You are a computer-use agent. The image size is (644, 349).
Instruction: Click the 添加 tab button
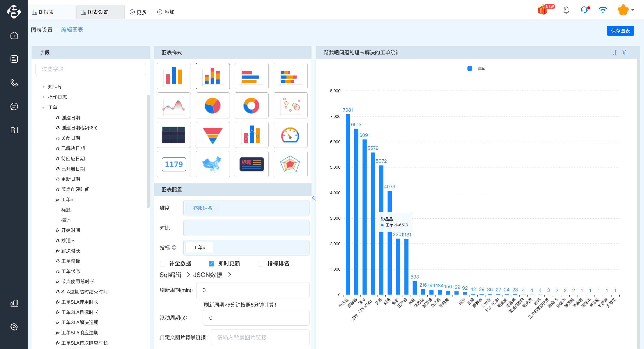(x=166, y=12)
